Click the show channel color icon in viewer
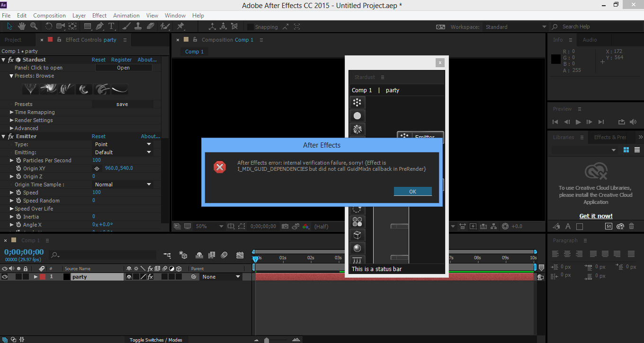Image resolution: width=644 pixels, height=343 pixels. tap(306, 226)
